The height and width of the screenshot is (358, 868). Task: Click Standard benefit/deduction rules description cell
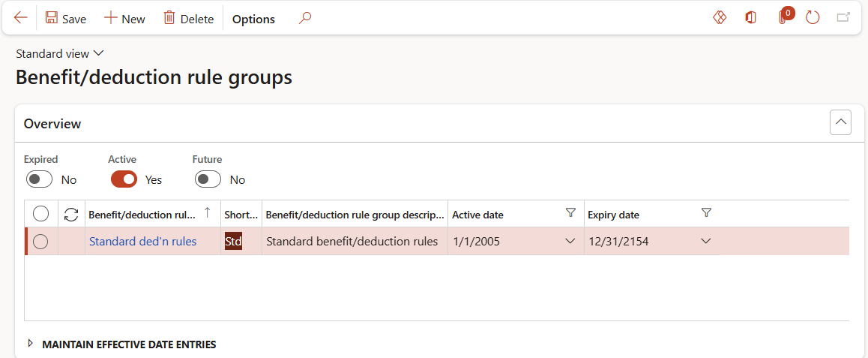coord(355,241)
